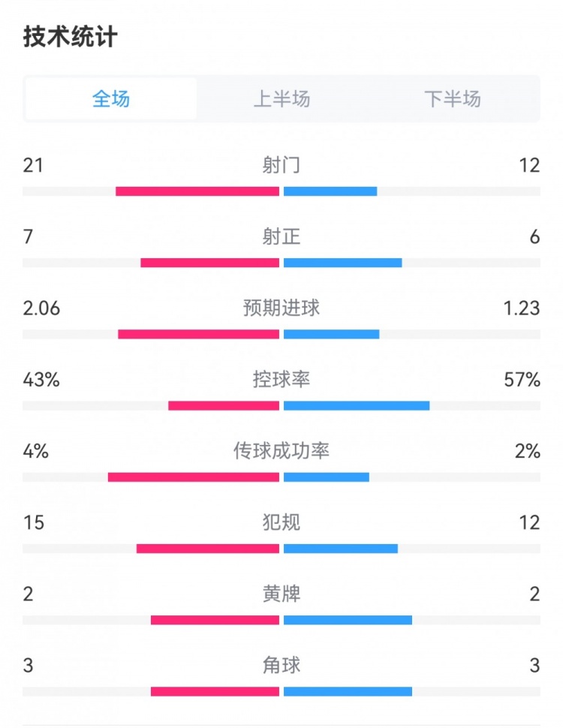Select the 全场 full-match tab
Viewport: 563px width, 728px height.
pyautogui.click(x=111, y=99)
